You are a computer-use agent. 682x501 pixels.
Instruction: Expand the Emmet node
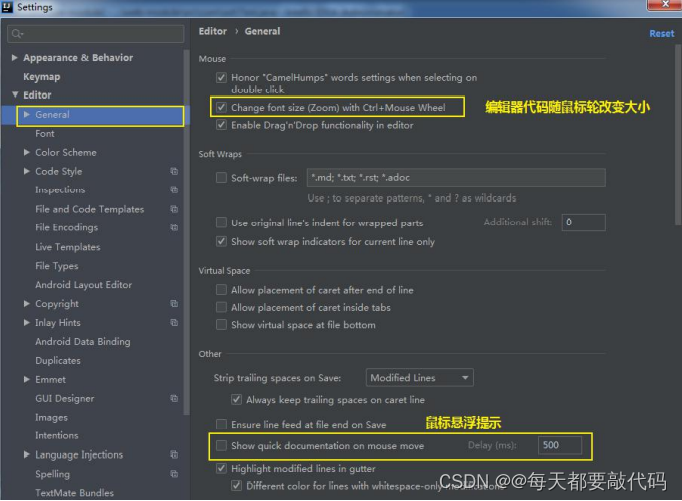(x=27, y=379)
